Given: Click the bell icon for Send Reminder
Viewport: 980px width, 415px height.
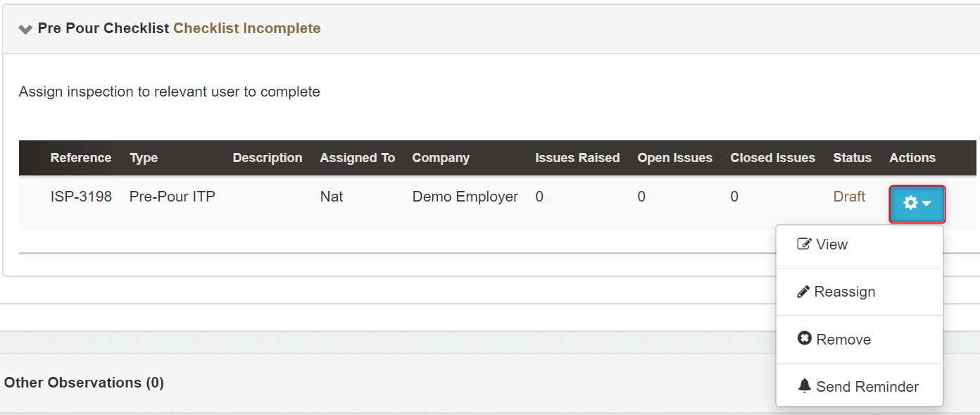Looking at the screenshot, I should click(x=805, y=386).
